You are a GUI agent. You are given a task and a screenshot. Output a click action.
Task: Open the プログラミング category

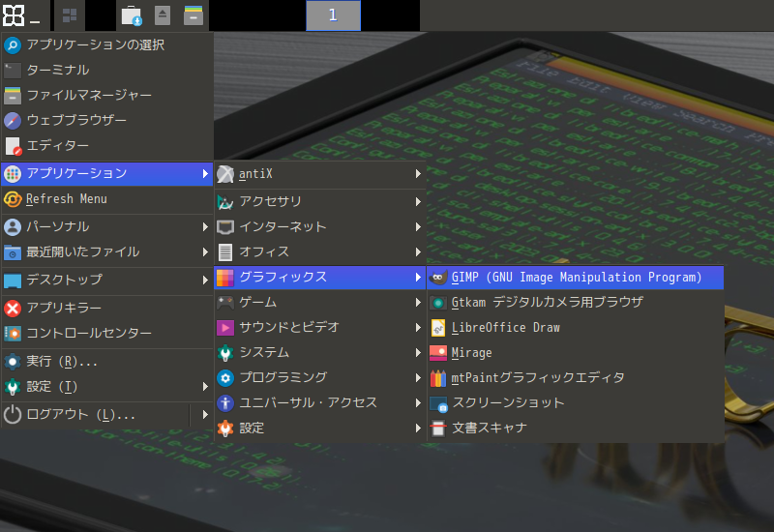click(x=320, y=378)
